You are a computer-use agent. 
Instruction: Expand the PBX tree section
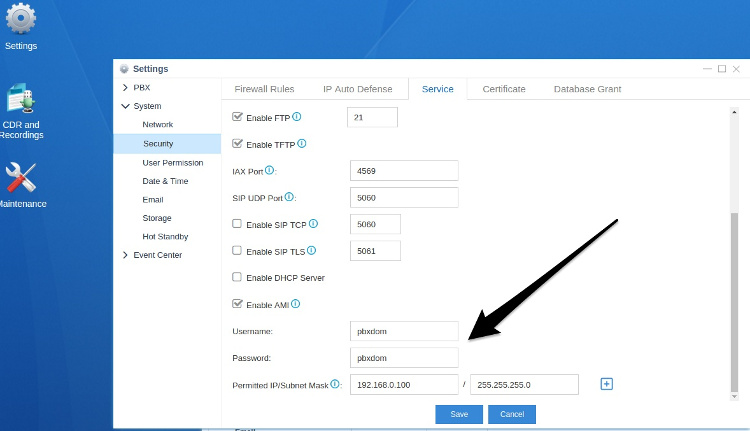tap(124, 88)
